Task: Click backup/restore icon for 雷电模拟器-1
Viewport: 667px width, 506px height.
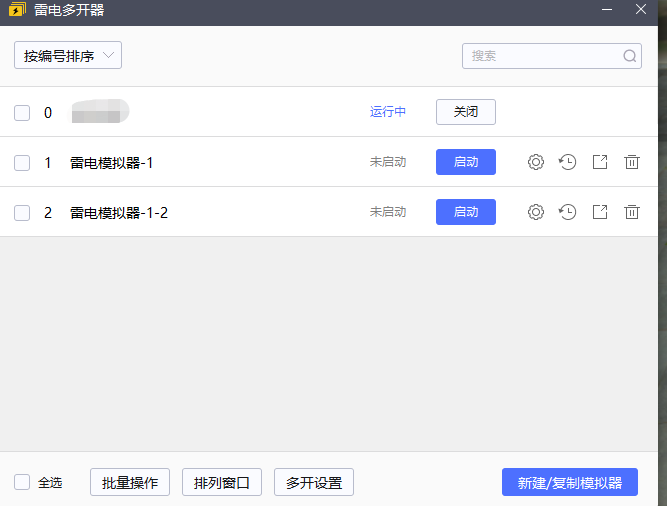Action: [568, 162]
